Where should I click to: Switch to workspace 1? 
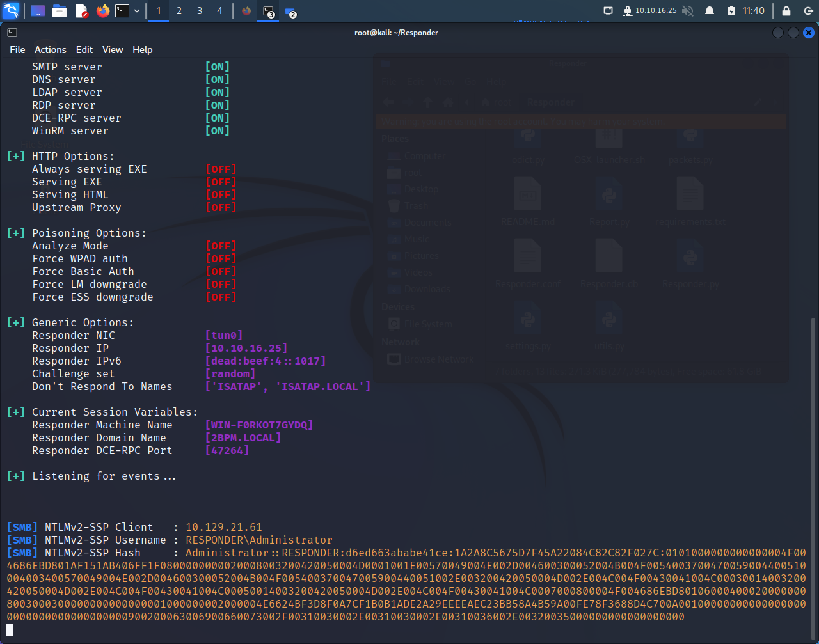point(159,11)
